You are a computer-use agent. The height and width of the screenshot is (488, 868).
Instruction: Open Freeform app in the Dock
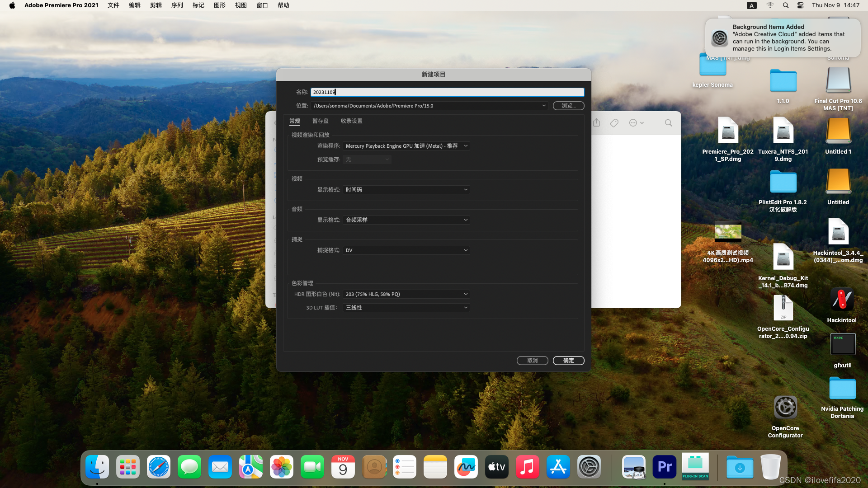click(466, 467)
